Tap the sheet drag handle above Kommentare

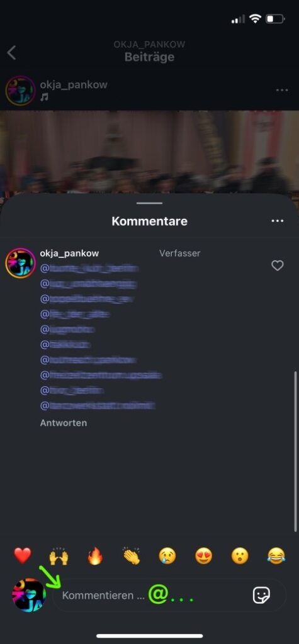[150, 203]
